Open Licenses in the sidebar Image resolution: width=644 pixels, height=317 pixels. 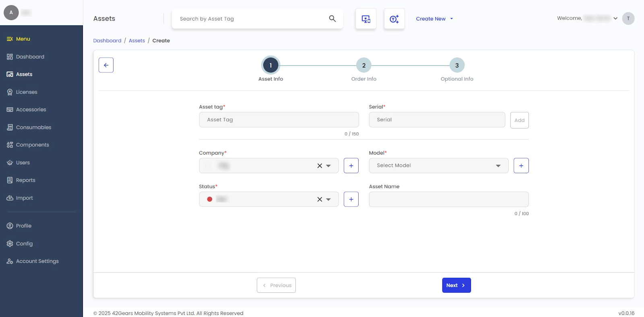tap(27, 92)
